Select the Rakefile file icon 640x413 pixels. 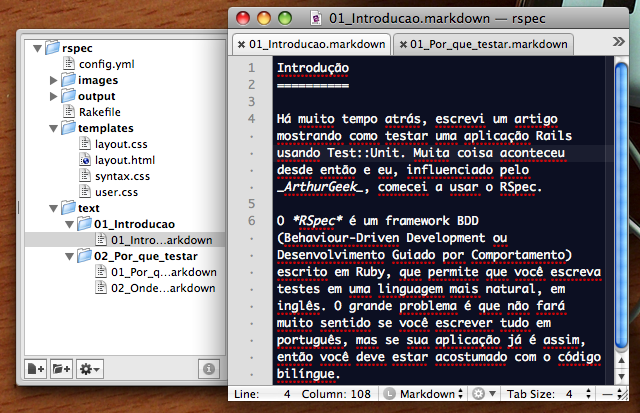tap(69, 111)
